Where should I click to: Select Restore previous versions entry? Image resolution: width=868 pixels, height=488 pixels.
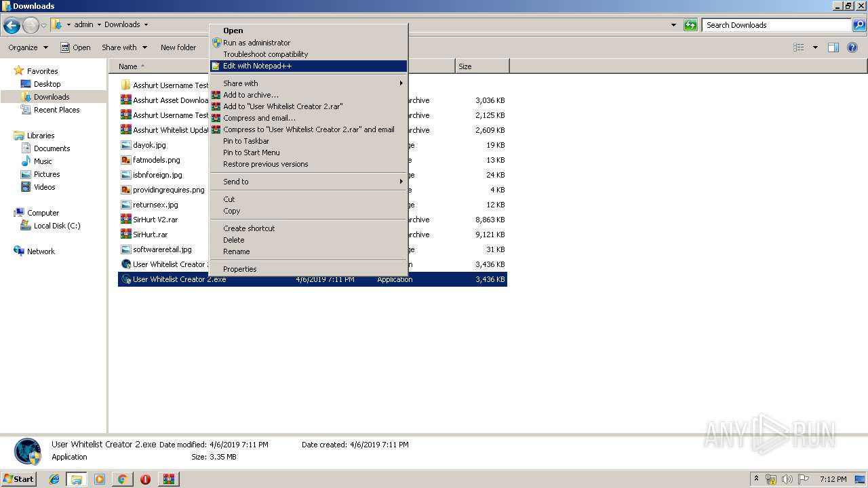[309, 164]
